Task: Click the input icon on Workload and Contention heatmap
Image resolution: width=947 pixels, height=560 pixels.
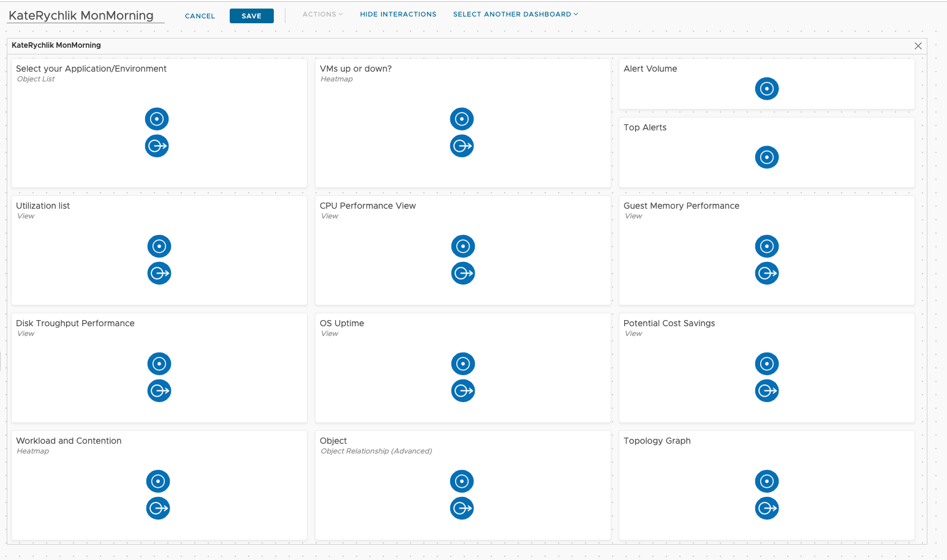Action: (x=157, y=481)
